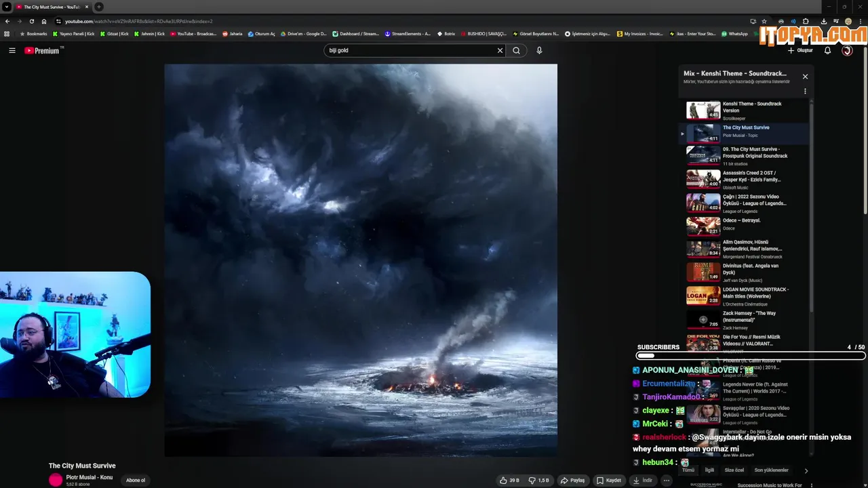Like the video with thumbs up

pos(509,481)
